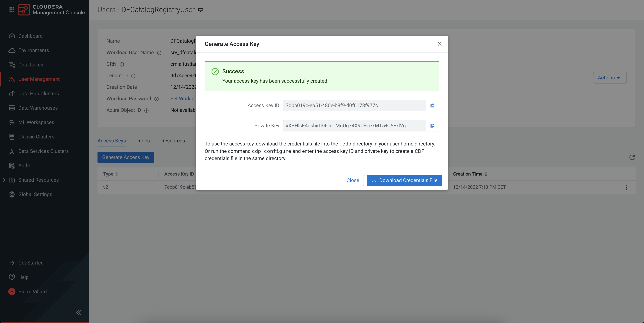644x323 pixels.
Task: Open Data Lakes in the sidebar
Action: point(31,65)
